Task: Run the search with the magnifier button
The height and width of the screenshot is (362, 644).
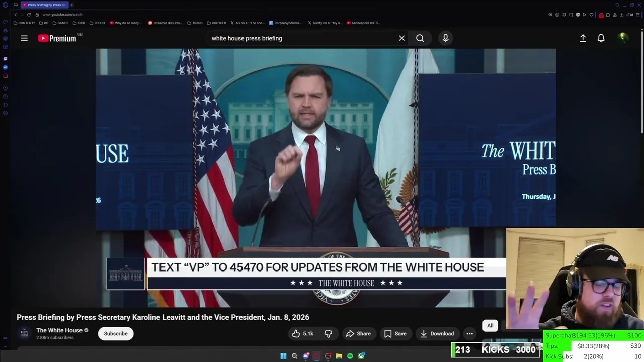Action: point(420,38)
